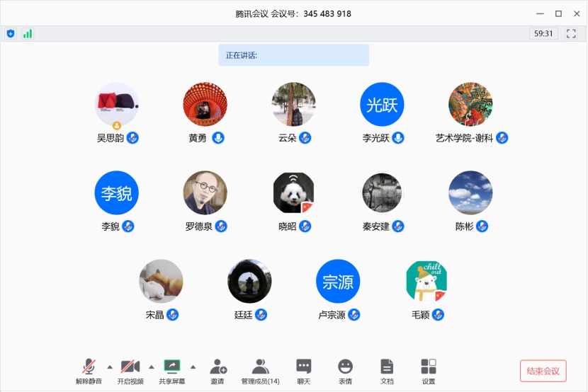Click the muted mic icon beside 罗德泉

(x=221, y=226)
